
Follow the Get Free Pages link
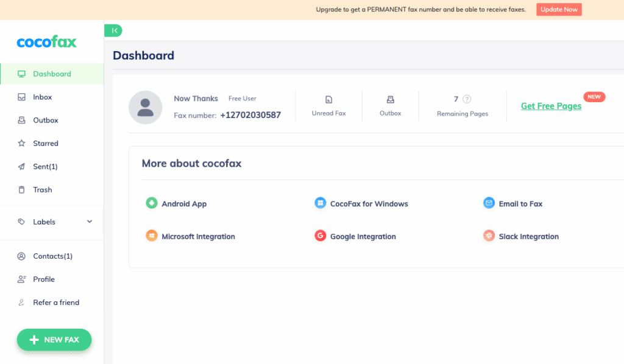coord(550,105)
